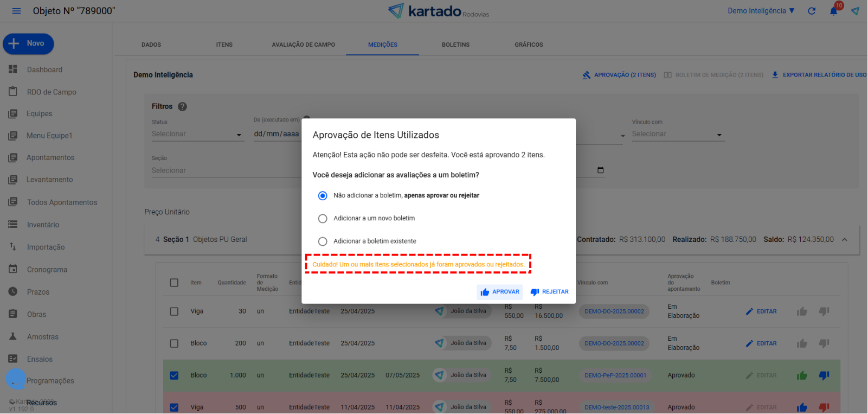The image size is (868, 414).
Task: Click the DEMO-DO-2025.00002 chip for Viga
Action: [x=614, y=311]
